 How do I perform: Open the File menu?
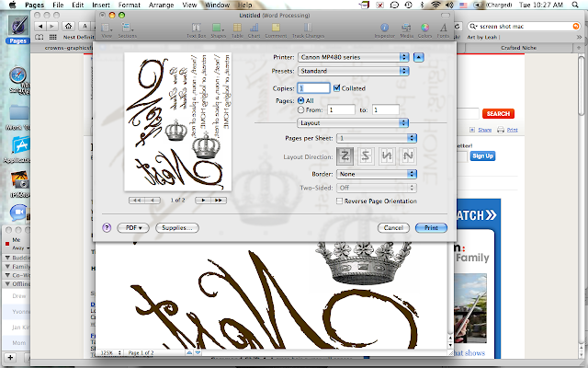[x=58, y=5]
